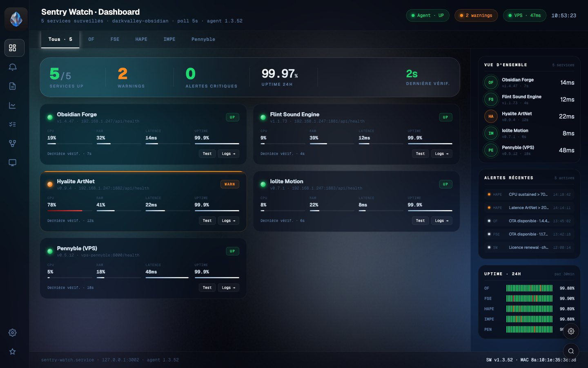Open settings gear at sidebar bottom
This screenshot has height=368, width=588.
(x=13, y=333)
